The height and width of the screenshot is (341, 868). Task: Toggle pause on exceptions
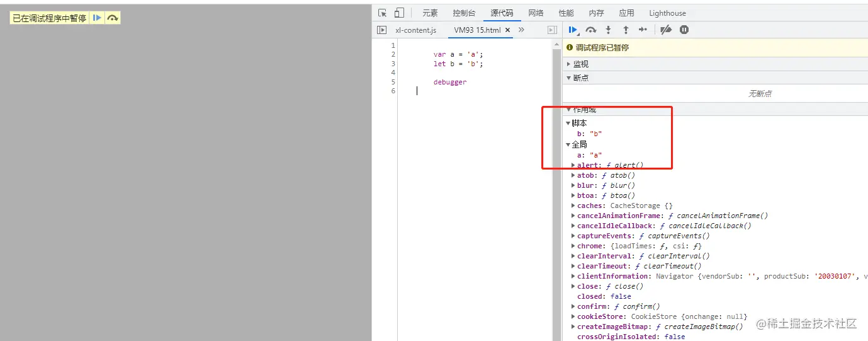click(x=684, y=30)
